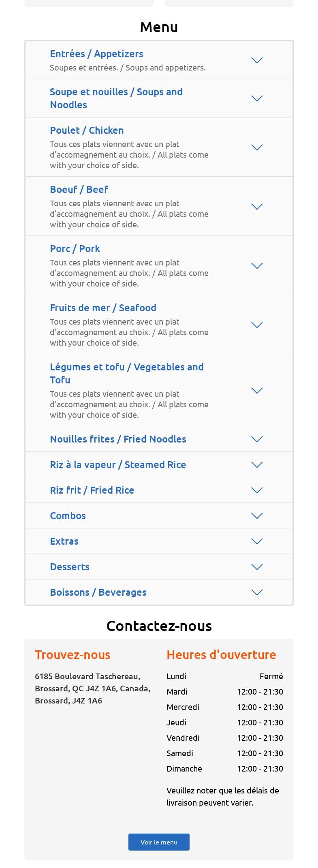This screenshot has height=868, width=318.
Task: Expand the Porc / Pork chevron
Action: (x=257, y=266)
